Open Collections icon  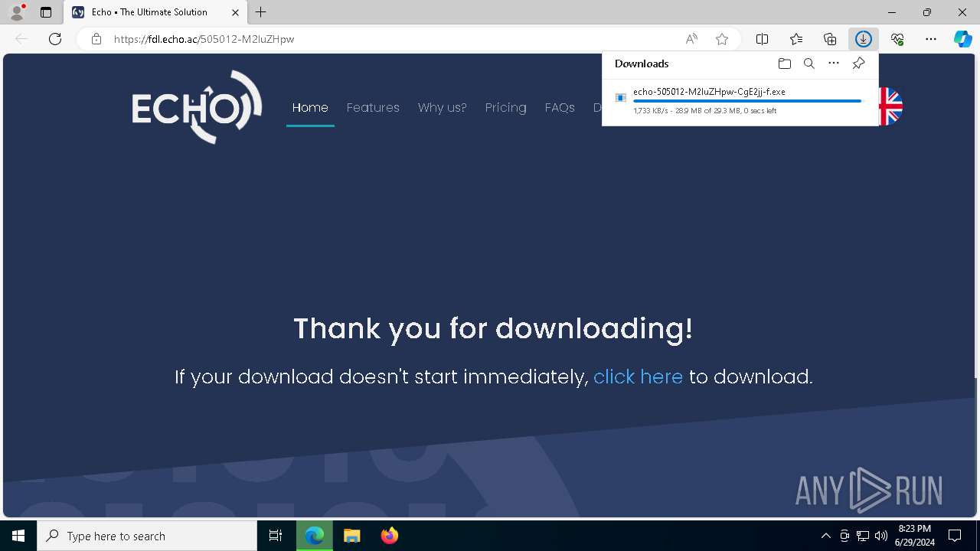pos(830,39)
